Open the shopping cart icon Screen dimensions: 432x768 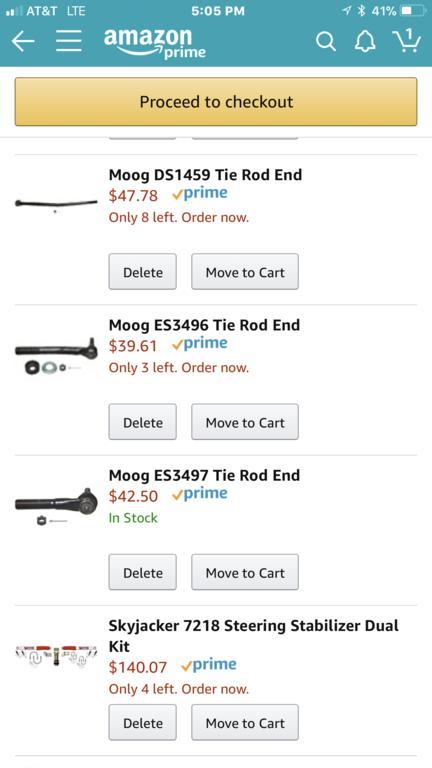(x=407, y=40)
